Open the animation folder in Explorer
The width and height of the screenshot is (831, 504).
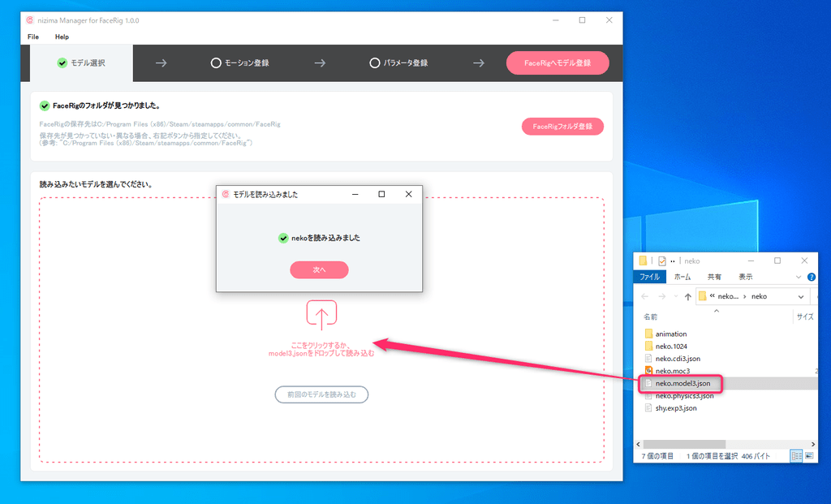coord(670,334)
